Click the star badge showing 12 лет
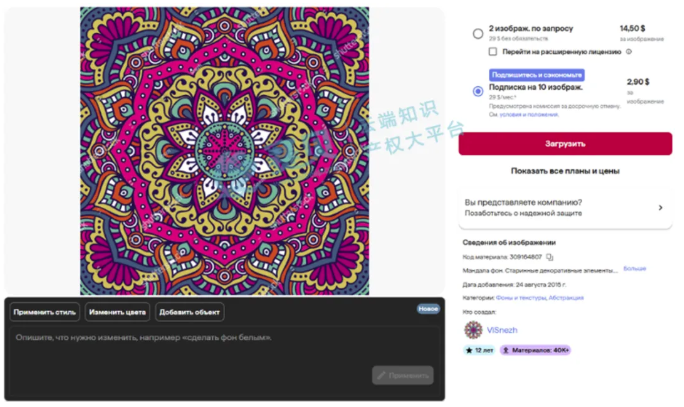684x407 pixels. click(479, 350)
